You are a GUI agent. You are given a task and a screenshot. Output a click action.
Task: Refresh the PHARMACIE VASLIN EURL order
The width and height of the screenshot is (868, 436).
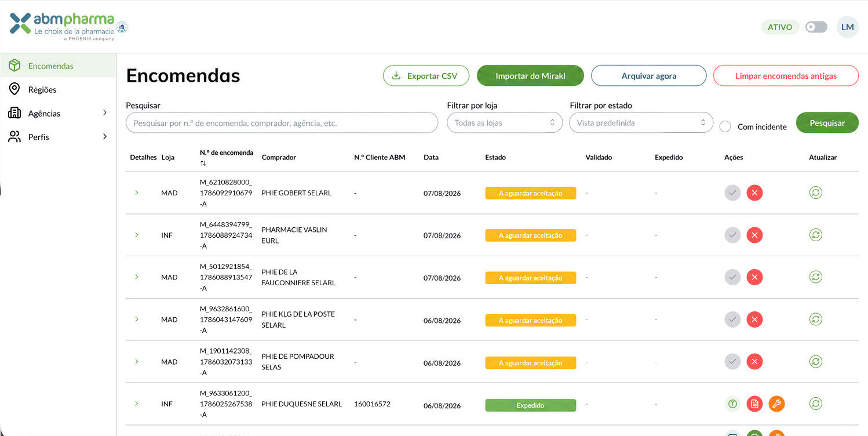click(816, 235)
